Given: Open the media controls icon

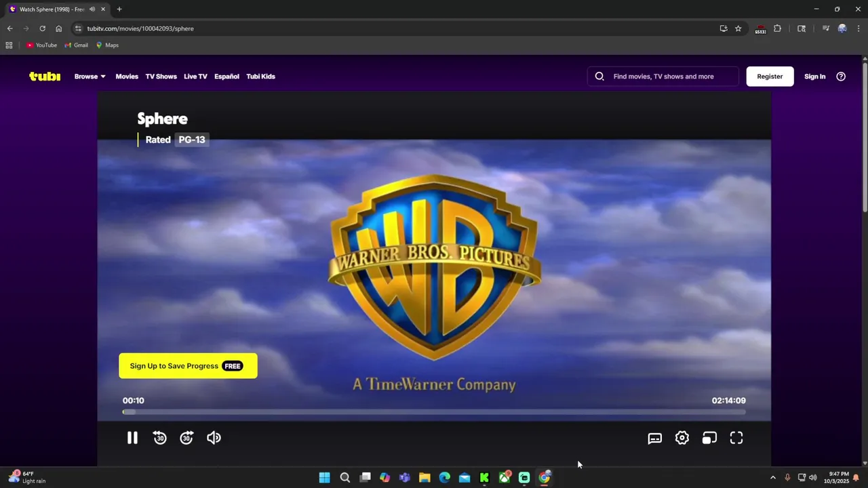Looking at the screenshot, I should [825, 28].
